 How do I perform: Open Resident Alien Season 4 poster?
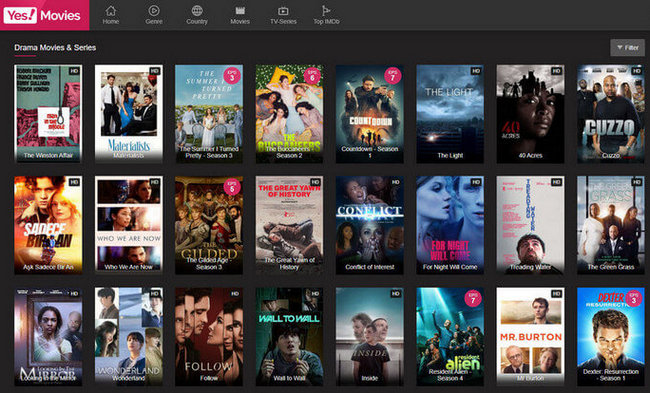click(450, 337)
